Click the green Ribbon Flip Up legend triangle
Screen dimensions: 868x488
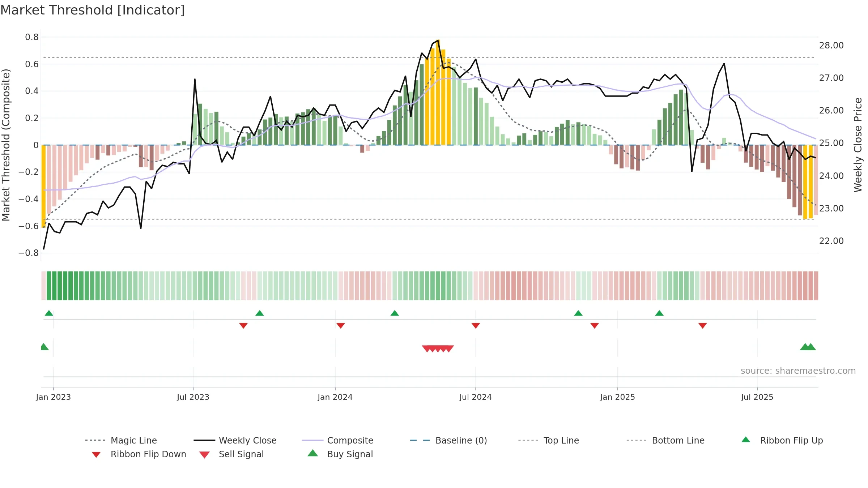[x=746, y=440]
